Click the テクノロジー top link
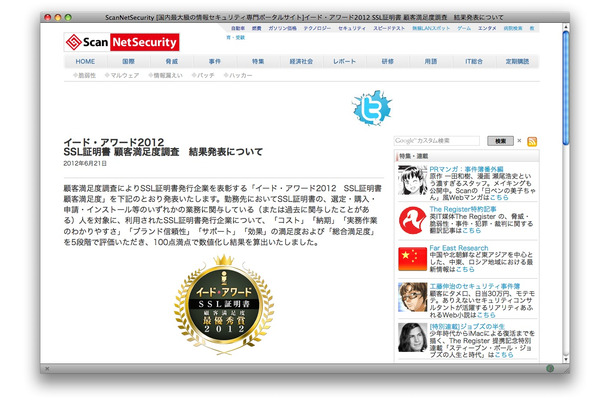Image resolution: width=610 pixels, height=400 pixels. (x=317, y=28)
